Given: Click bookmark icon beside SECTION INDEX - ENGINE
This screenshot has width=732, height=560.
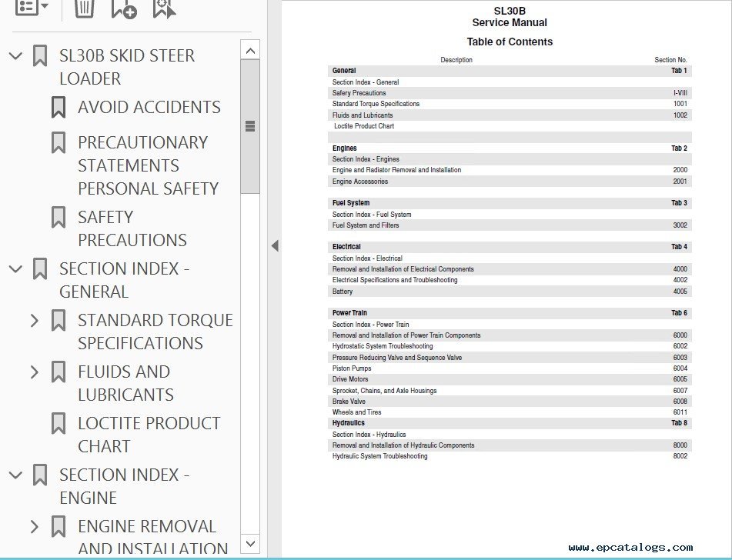Looking at the screenshot, I should coord(40,475).
